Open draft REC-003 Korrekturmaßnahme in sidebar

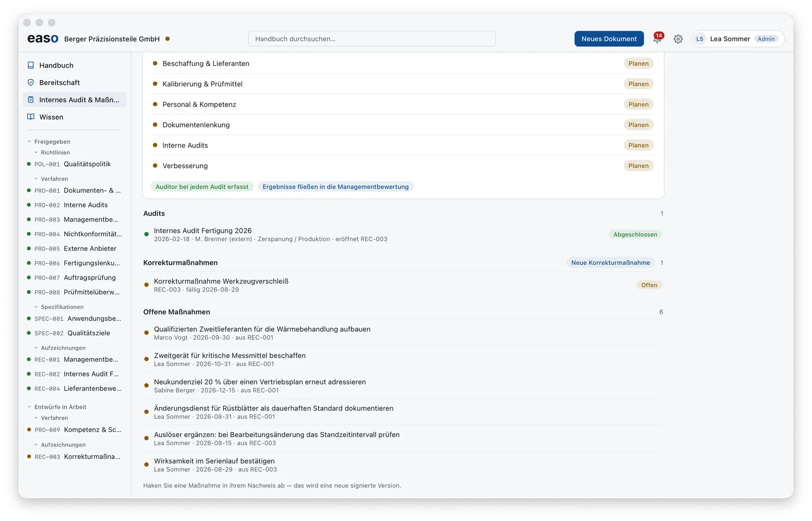75,457
